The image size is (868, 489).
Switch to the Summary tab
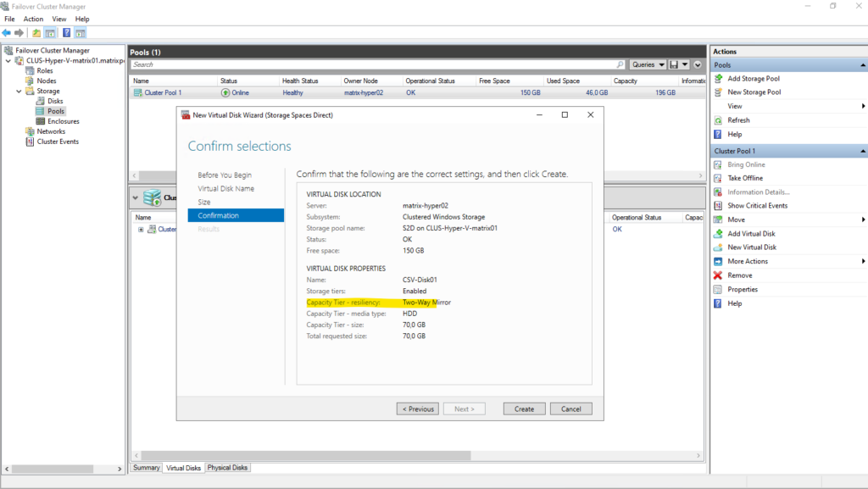146,468
